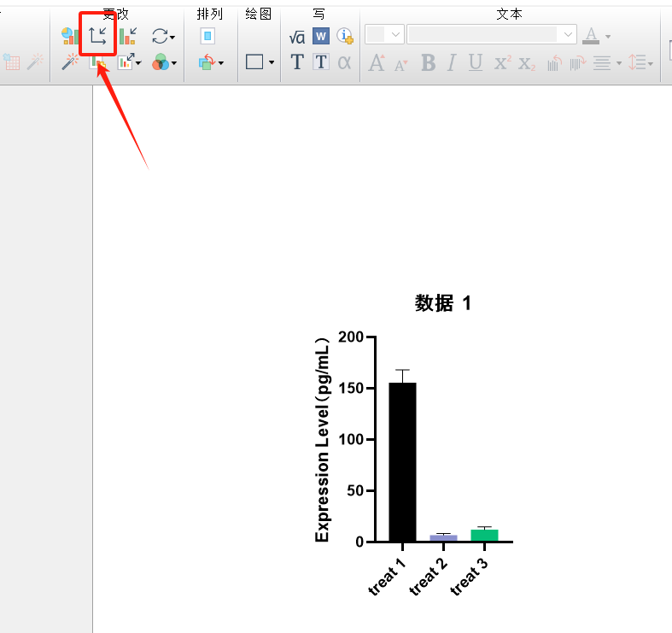Click the boxed T text box tool
The height and width of the screenshot is (633, 672).
click(320, 62)
